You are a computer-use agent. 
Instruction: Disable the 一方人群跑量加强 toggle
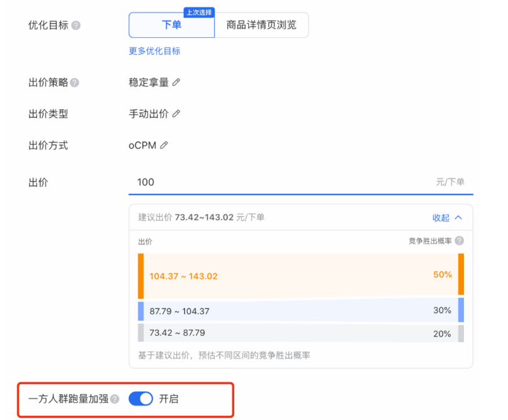coord(140,399)
